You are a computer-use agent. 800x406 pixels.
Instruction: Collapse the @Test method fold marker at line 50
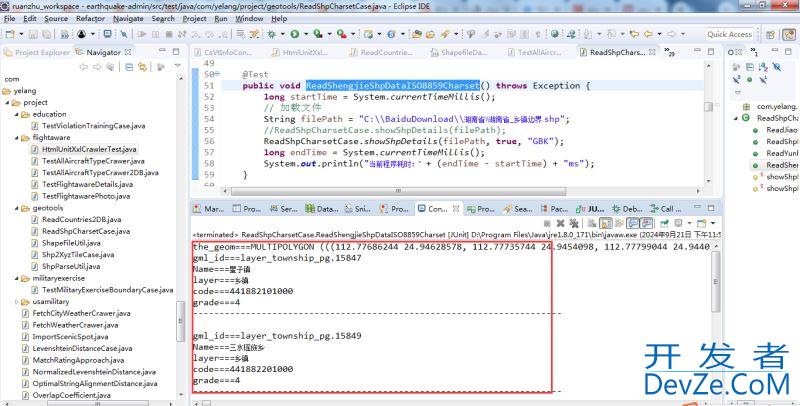tap(217, 74)
